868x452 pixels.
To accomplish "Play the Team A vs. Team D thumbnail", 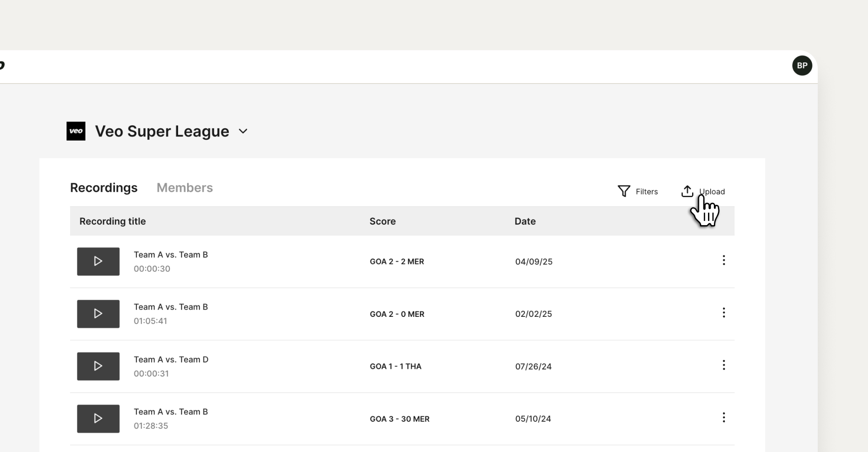I will pyautogui.click(x=98, y=366).
